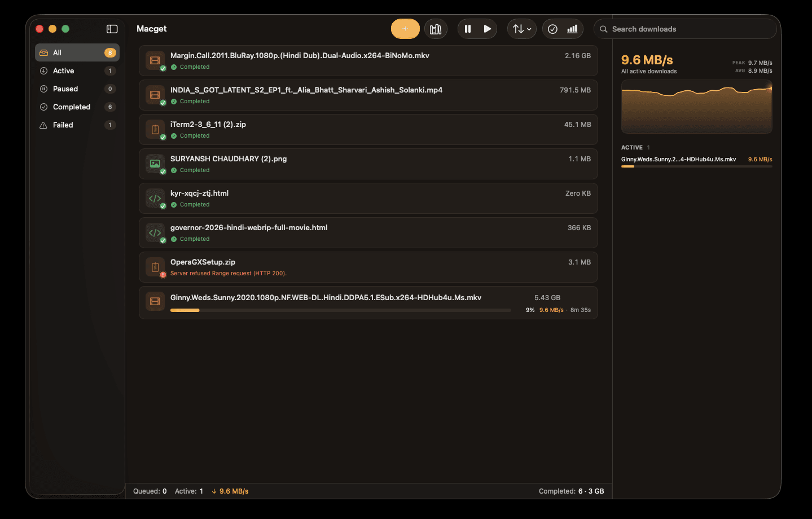
Task: Open the library books icon
Action: point(436,29)
